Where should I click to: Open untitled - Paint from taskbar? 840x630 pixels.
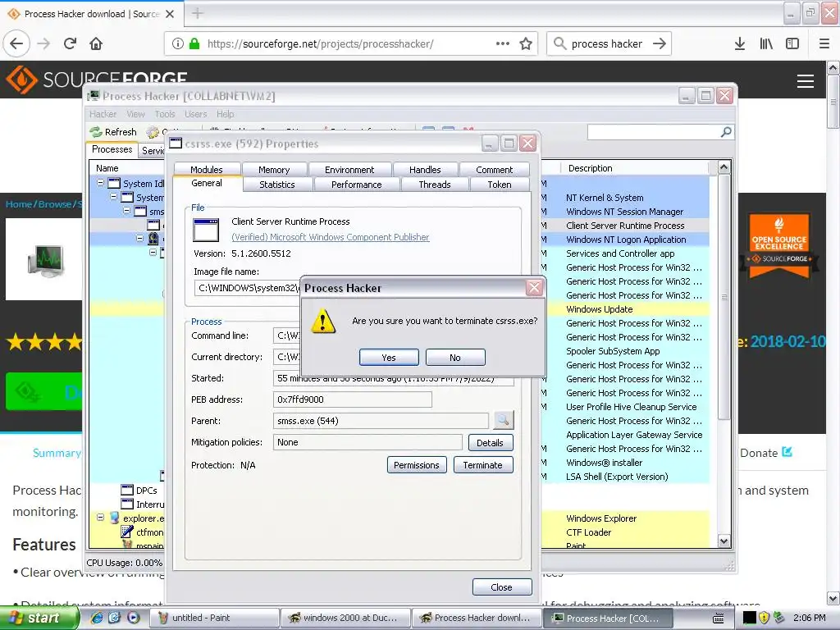click(214, 618)
